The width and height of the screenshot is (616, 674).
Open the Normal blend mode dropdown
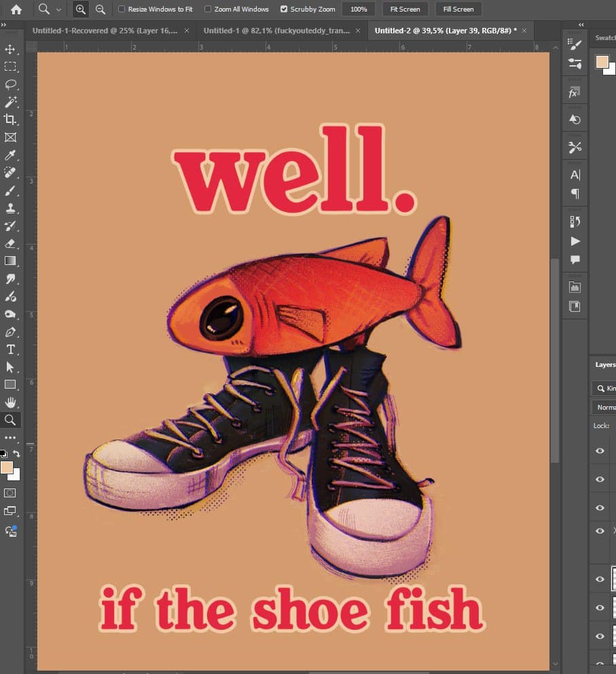(604, 407)
